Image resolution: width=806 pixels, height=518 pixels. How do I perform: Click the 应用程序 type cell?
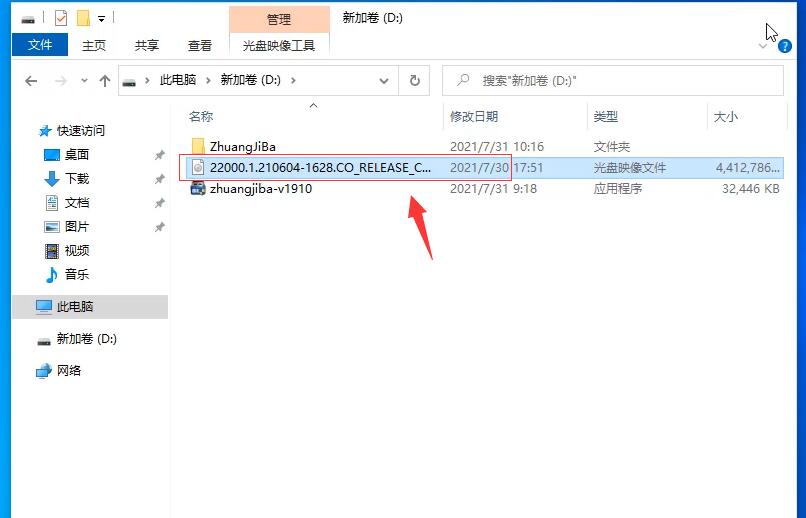pos(618,189)
